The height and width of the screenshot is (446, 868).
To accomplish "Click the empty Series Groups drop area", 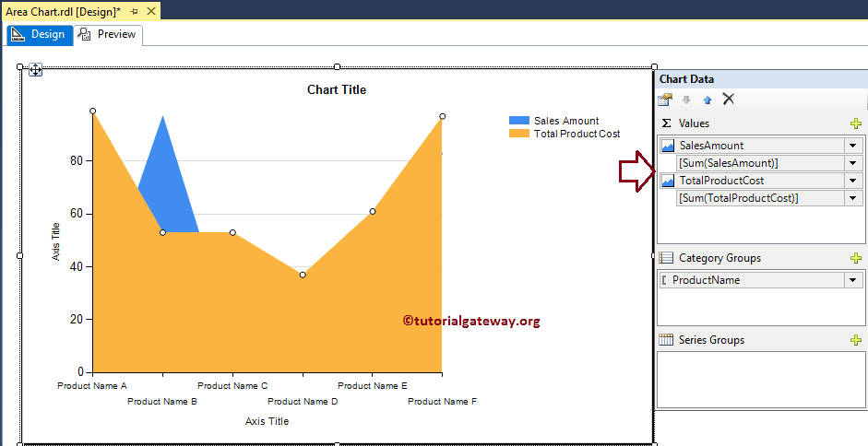I will pos(761,379).
